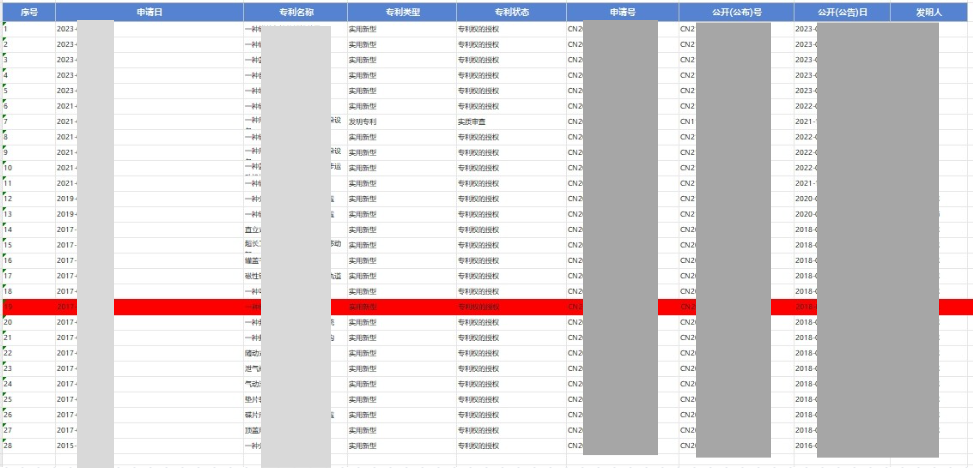Click 实用新型 type cell in row 3
The image size is (973, 472).
402,60
